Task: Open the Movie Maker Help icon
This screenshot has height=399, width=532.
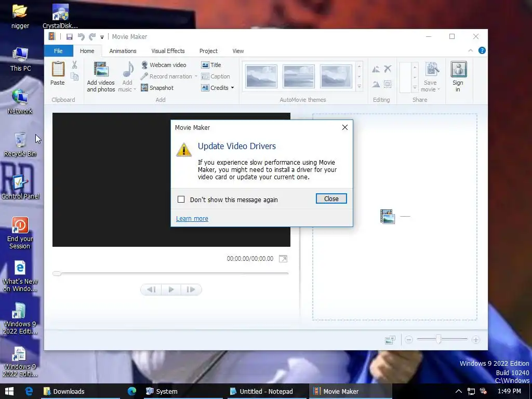Action: tap(482, 50)
